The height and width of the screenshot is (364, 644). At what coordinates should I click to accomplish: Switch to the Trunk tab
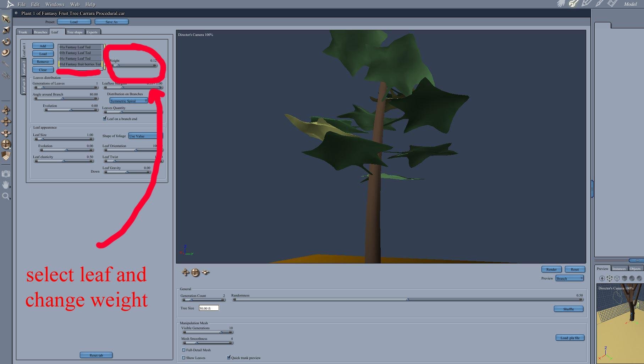[x=23, y=32]
